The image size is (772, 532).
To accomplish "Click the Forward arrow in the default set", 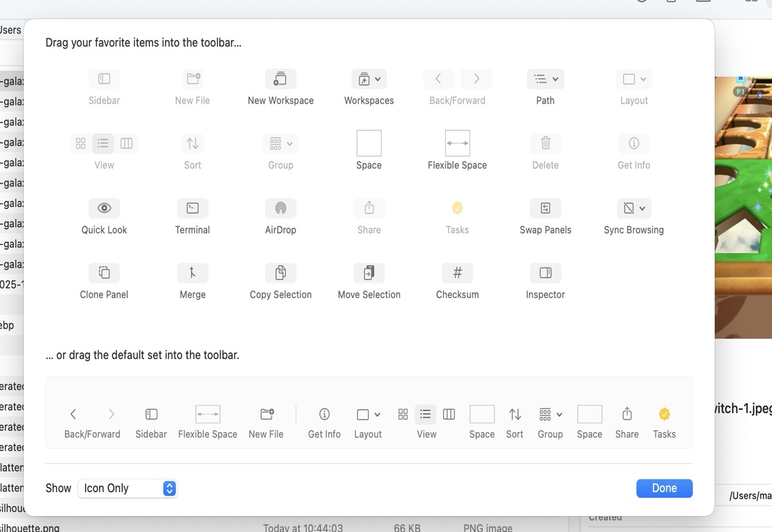I will tap(111, 414).
